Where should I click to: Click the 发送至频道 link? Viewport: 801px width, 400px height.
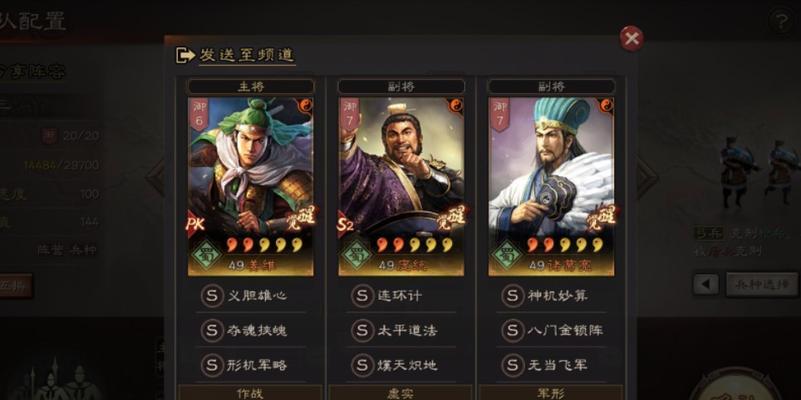(247, 55)
